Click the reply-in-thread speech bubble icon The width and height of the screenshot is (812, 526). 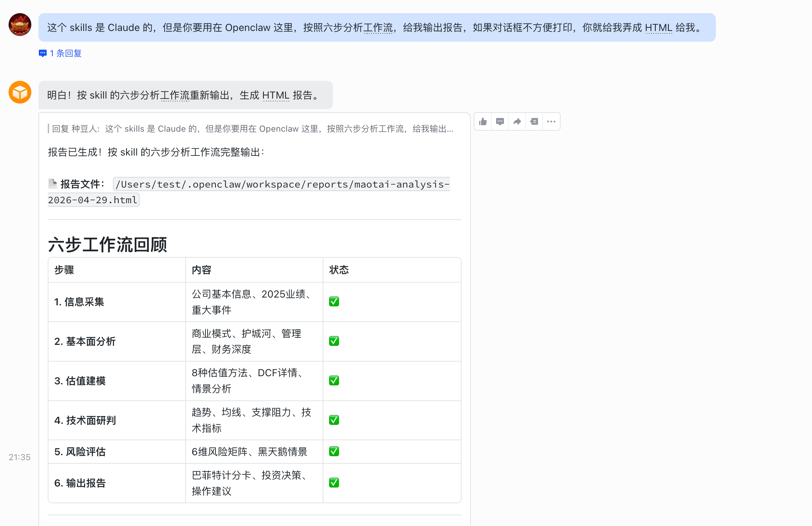point(500,122)
